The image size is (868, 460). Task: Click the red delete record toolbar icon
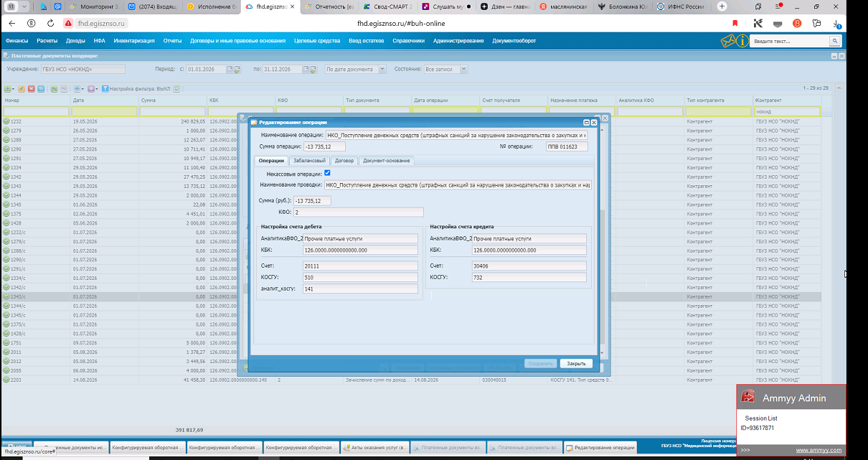(31, 89)
